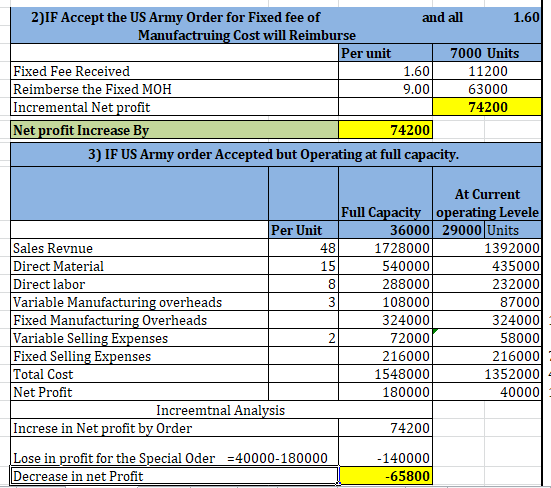Click the 540000 direct material cell
Screen dimensions: 551x488
tap(385, 266)
